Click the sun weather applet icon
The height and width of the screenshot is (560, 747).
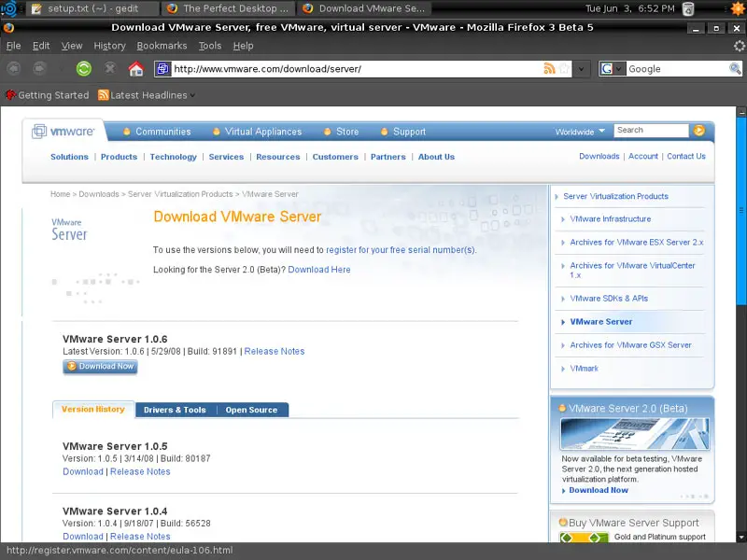(x=738, y=8)
